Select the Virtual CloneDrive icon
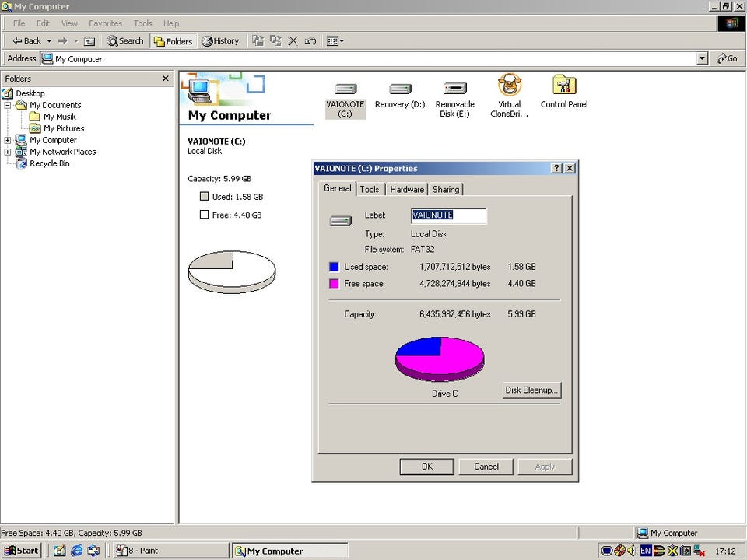The height and width of the screenshot is (560, 747). (509, 96)
